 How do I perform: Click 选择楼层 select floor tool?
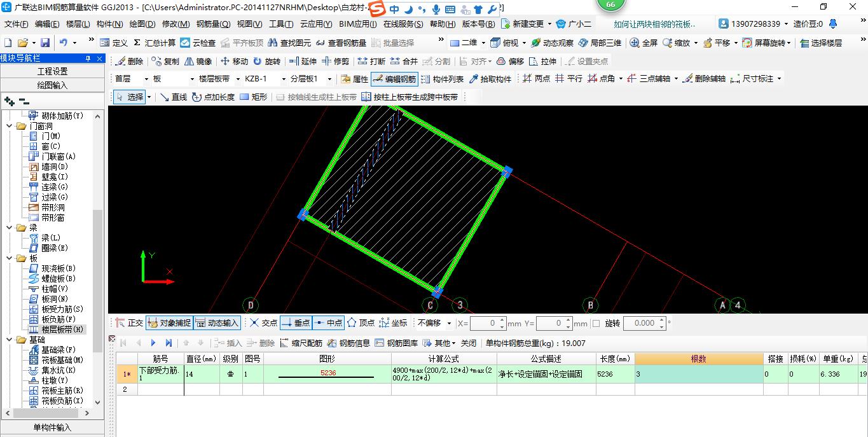821,43
